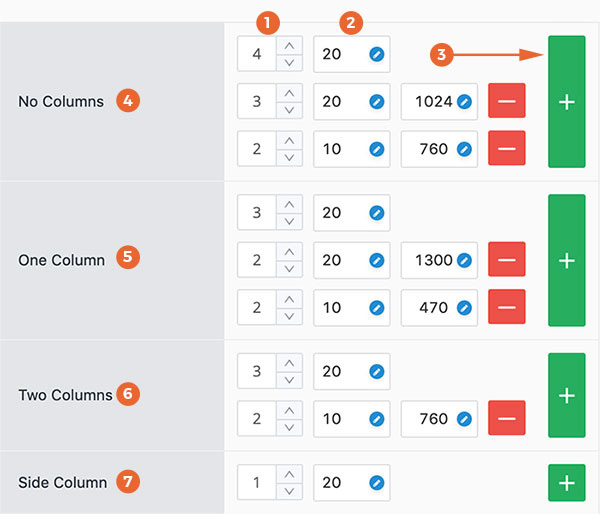The image size is (600, 514).
Task: Decrease No Columns 1024 row column count
Action: 289,110
